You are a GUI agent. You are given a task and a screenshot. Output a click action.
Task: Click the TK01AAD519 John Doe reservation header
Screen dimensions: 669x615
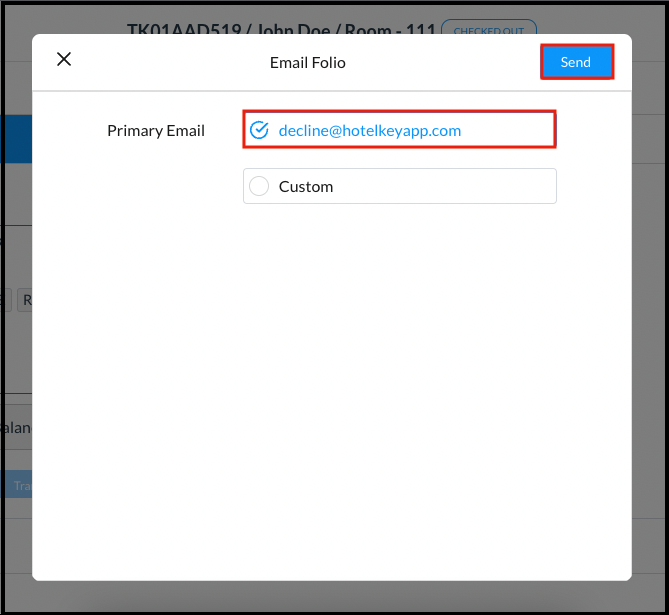tap(280, 29)
